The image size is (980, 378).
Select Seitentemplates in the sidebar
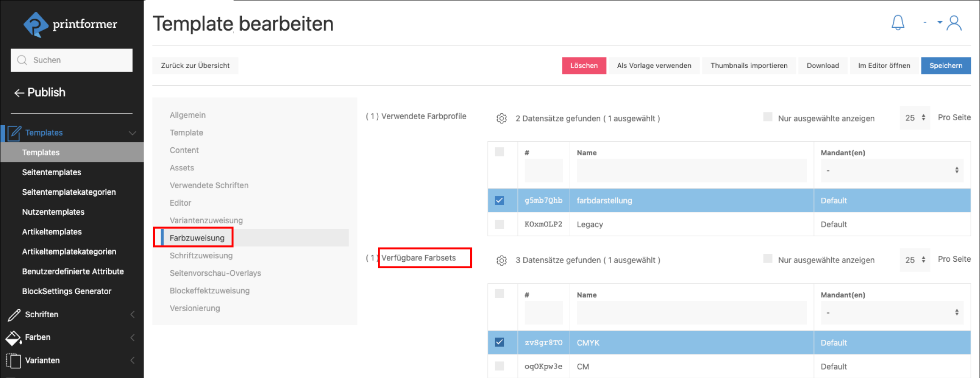[51, 172]
